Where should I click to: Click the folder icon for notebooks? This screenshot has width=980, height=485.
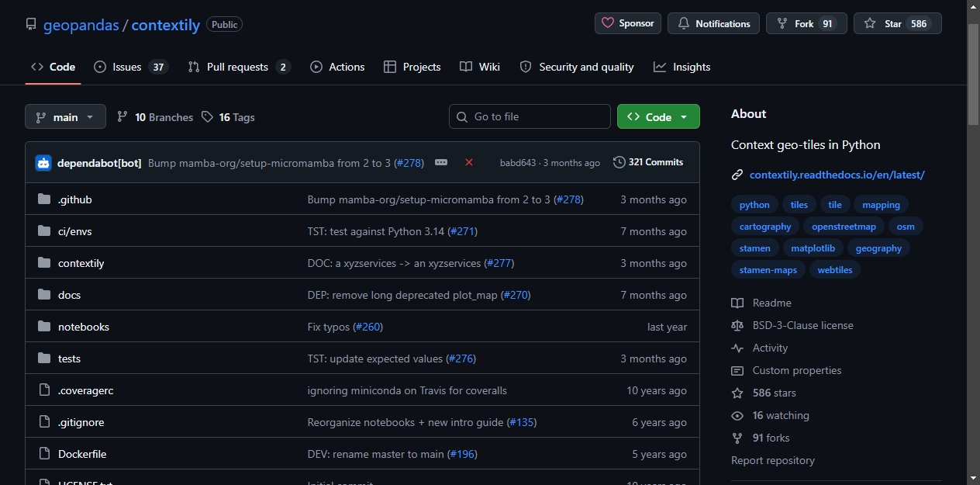pos(44,327)
